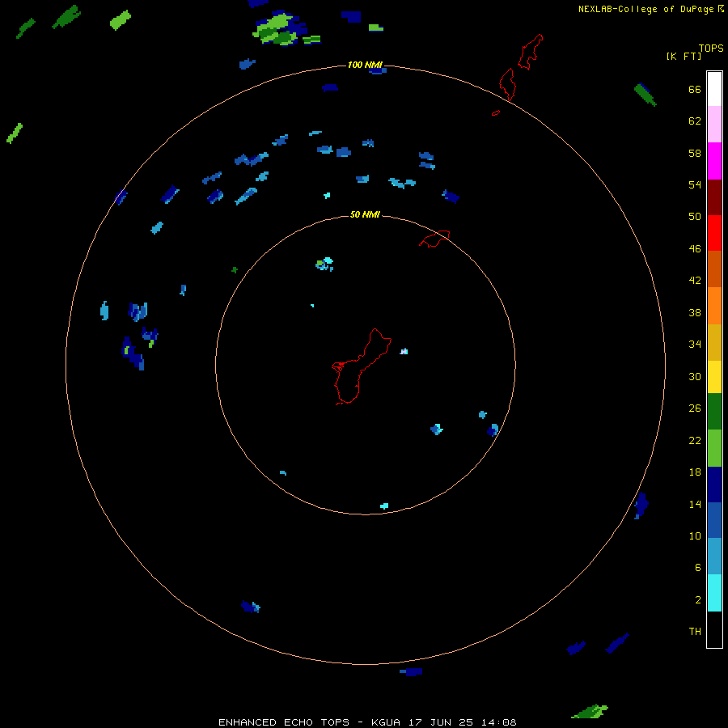
Task: Click the light pink swatch above 62
Action: pyautogui.click(x=714, y=124)
